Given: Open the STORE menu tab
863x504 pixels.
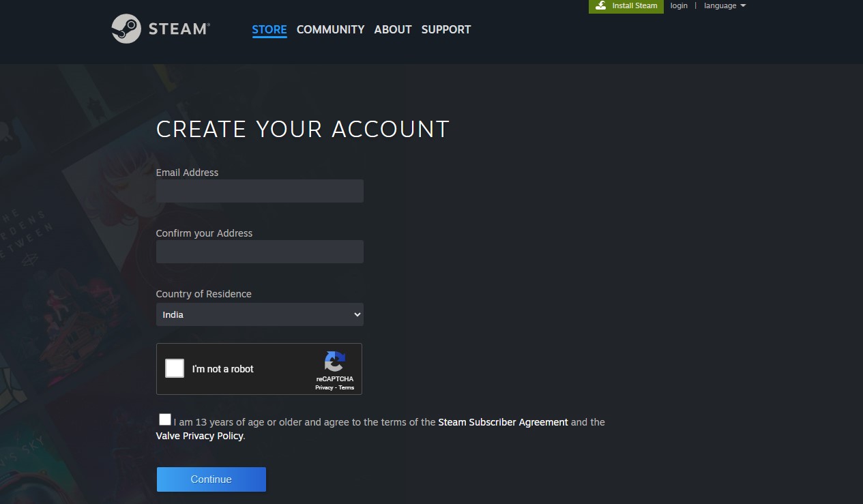Looking at the screenshot, I should tap(269, 29).
